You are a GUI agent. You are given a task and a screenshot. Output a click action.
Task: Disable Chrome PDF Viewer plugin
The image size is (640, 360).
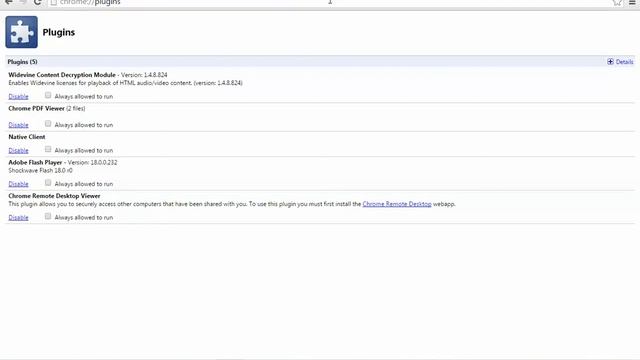(x=18, y=125)
